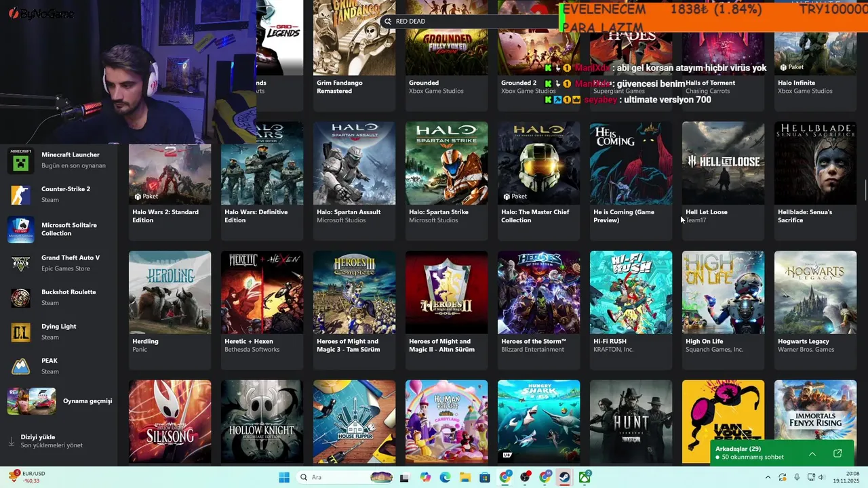The width and height of the screenshot is (868, 488).
Task: Launch Copilot from the taskbar
Action: coord(425,477)
